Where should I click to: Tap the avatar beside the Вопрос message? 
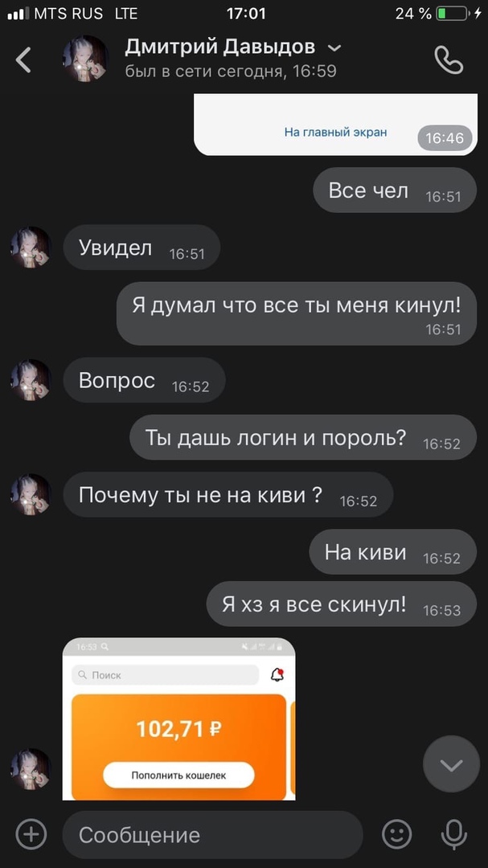[x=31, y=379]
